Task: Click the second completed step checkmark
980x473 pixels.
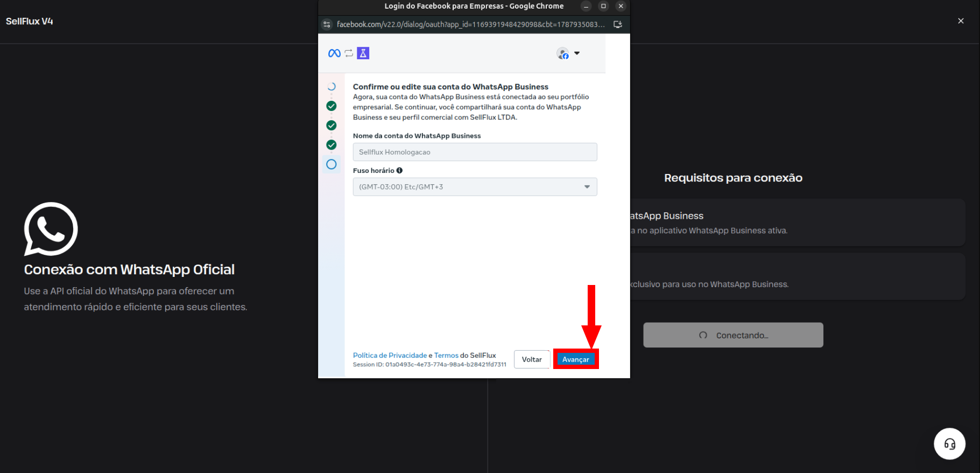Action: pos(332,125)
